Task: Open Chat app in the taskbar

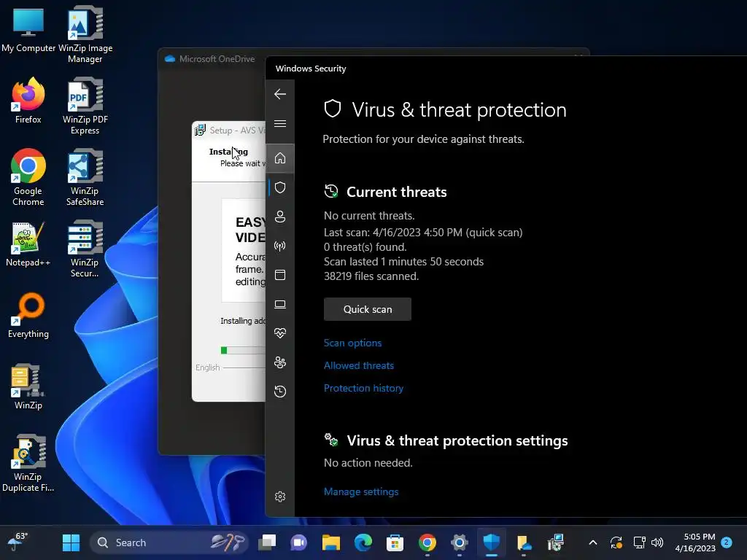Action: click(298, 542)
